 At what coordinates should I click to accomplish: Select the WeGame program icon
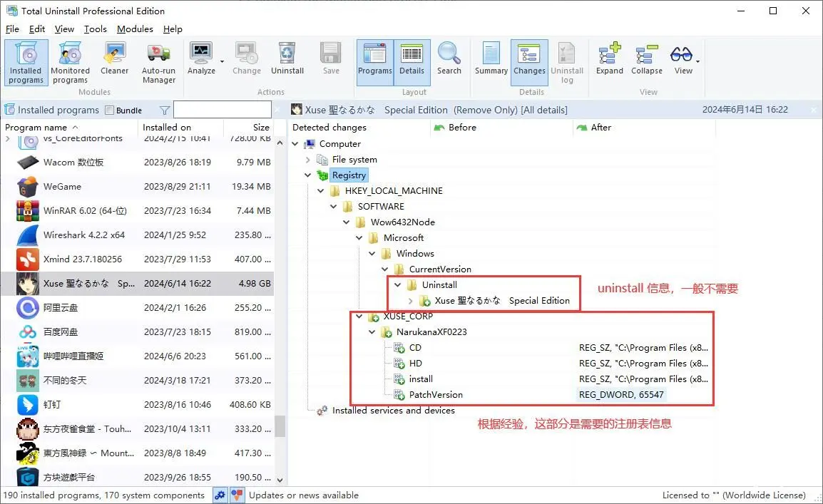coord(27,186)
